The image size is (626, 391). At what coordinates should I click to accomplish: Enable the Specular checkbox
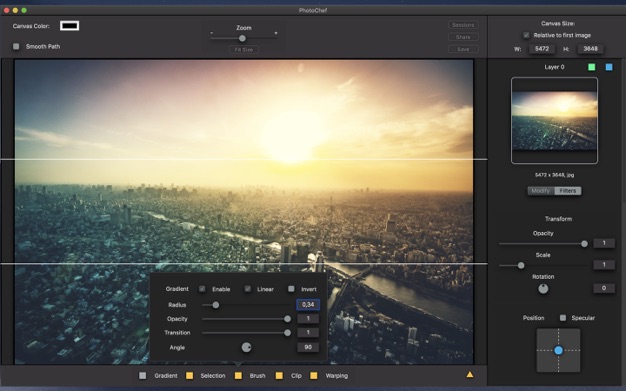(563, 318)
